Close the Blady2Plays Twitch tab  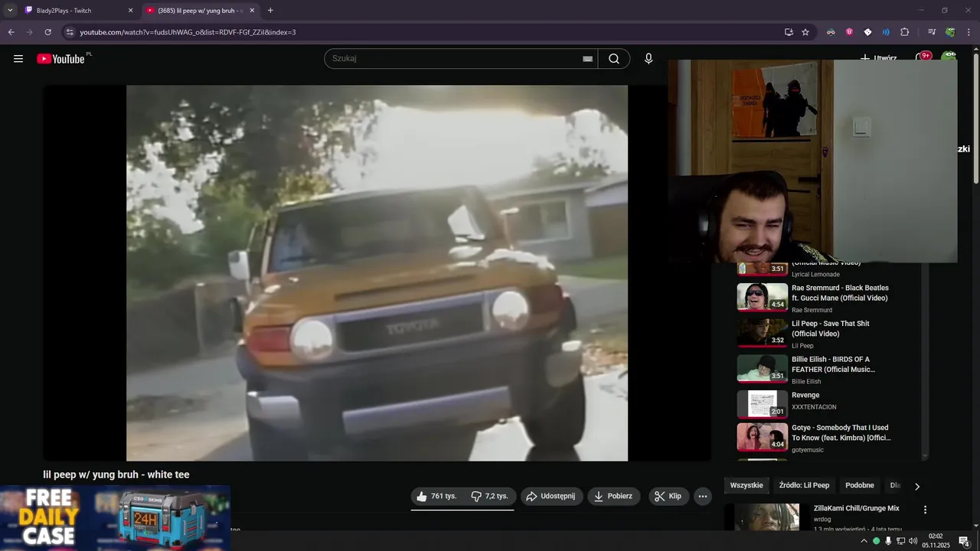[130, 11]
